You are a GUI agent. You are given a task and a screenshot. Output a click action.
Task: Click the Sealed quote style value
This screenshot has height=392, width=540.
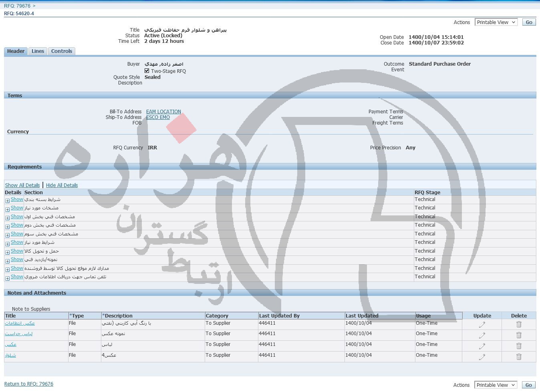coord(153,77)
